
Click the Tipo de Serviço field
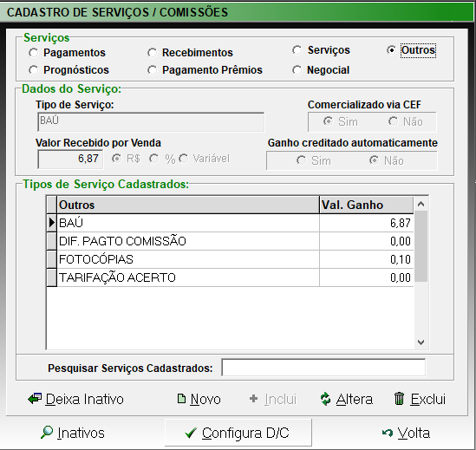pyautogui.click(x=151, y=122)
